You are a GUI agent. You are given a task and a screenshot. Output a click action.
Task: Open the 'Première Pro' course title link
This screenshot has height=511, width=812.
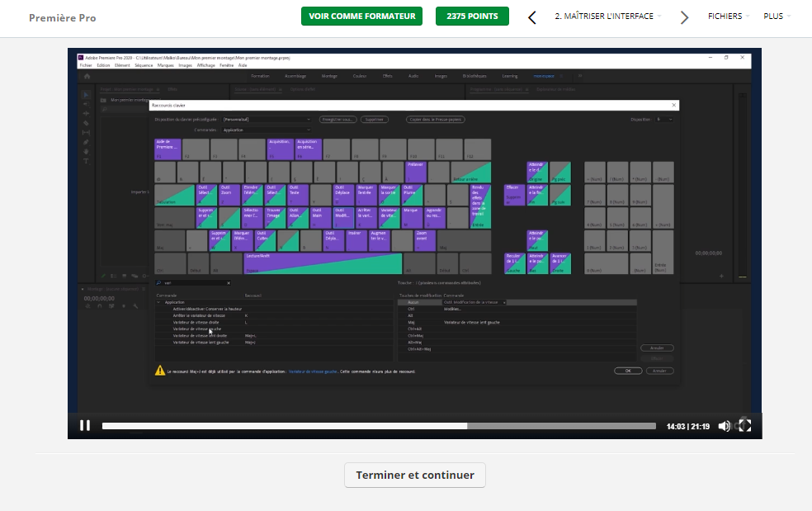pyautogui.click(x=62, y=17)
